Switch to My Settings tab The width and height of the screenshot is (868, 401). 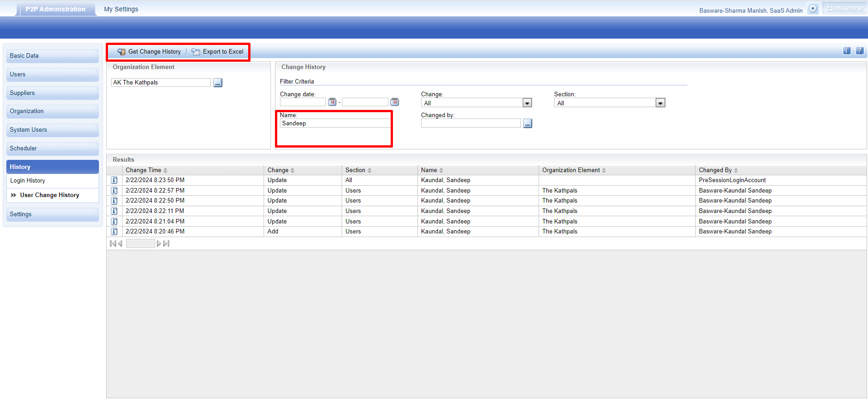(x=121, y=9)
